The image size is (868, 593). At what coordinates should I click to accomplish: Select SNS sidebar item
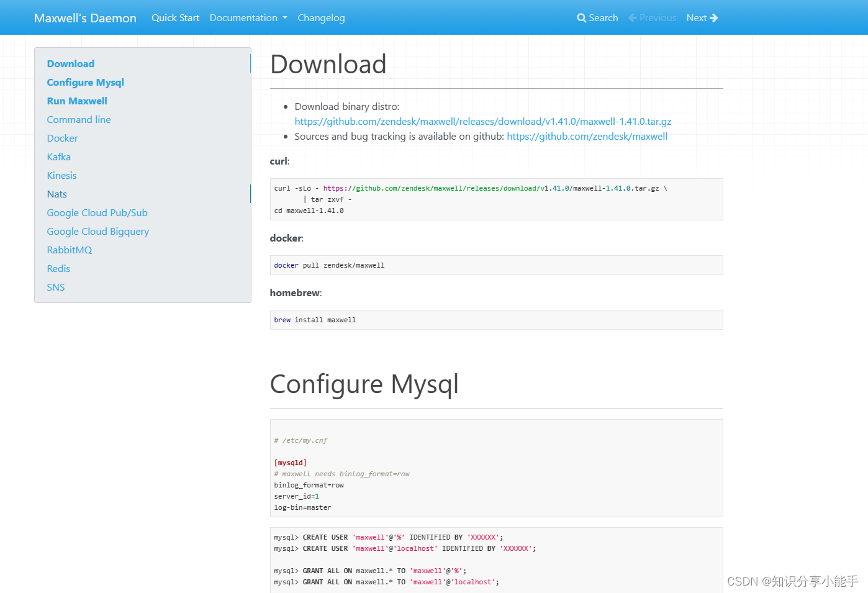point(56,287)
